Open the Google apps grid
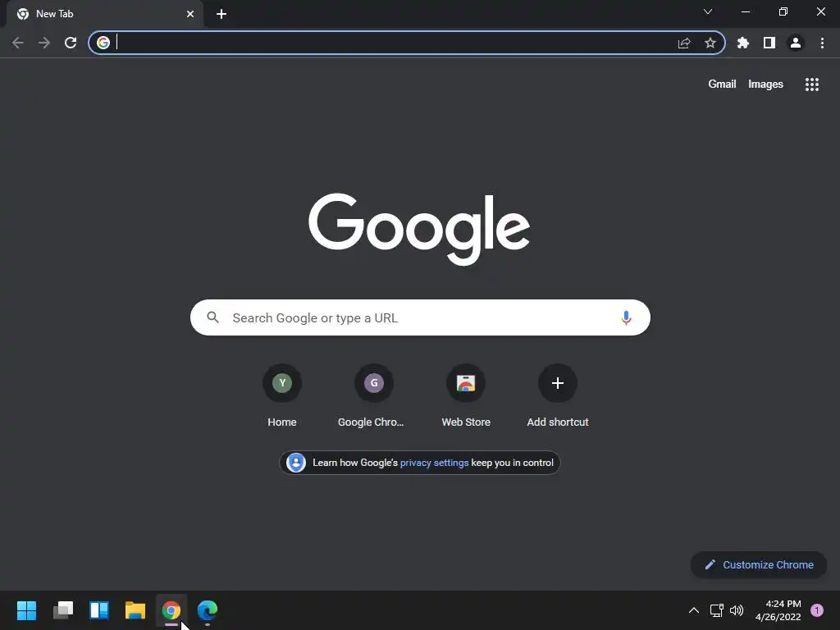This screenshot has width=840, height=630. (812, 84)
